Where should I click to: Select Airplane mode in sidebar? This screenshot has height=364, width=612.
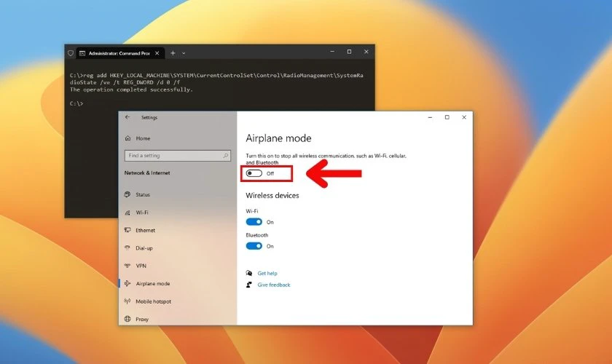pos(178,284)
